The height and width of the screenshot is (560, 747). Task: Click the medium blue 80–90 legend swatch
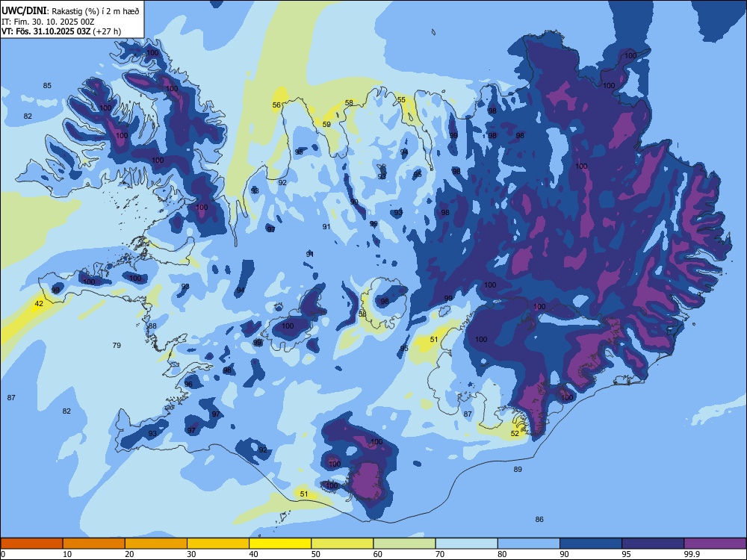pyautogui.click(x=529, y=544)
